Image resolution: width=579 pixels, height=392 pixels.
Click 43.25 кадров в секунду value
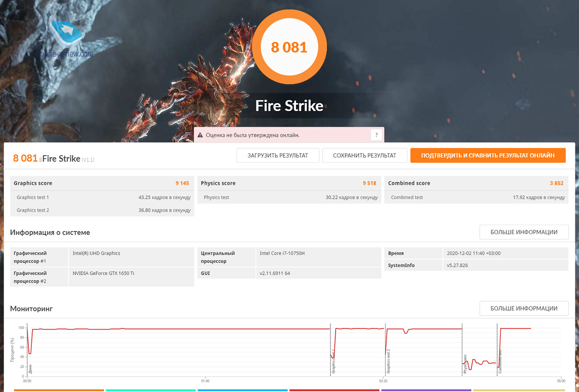(165, 197)
